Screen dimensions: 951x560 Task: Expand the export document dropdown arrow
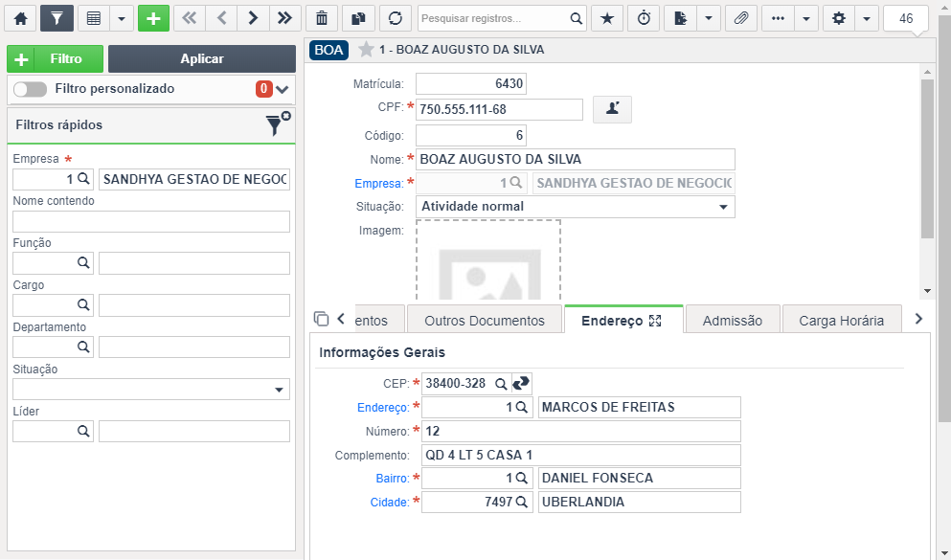coord(709,19)
